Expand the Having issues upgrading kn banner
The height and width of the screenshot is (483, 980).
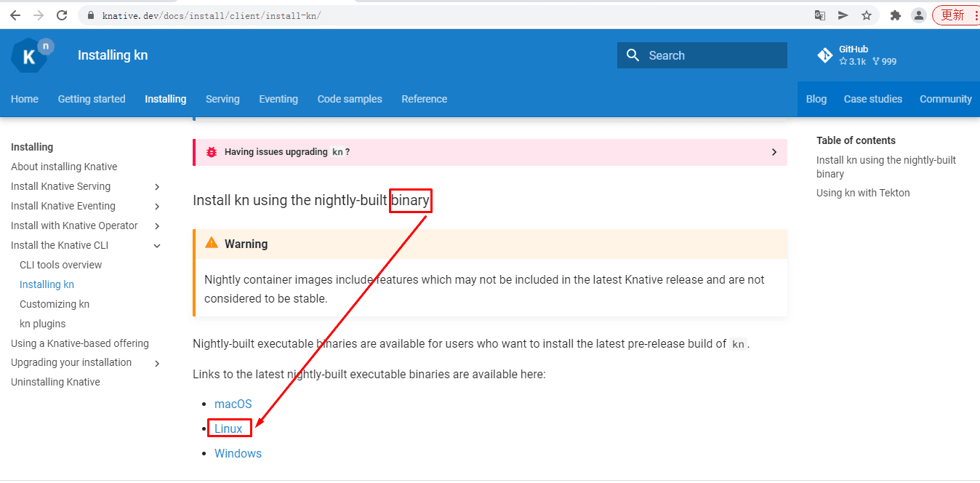(490, 152)
